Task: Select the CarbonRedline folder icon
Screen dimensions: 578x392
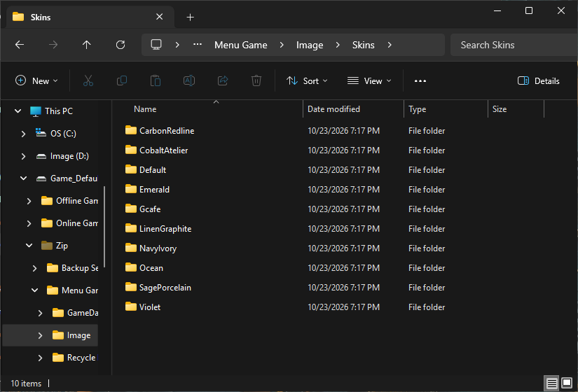Action: [131, 130]
